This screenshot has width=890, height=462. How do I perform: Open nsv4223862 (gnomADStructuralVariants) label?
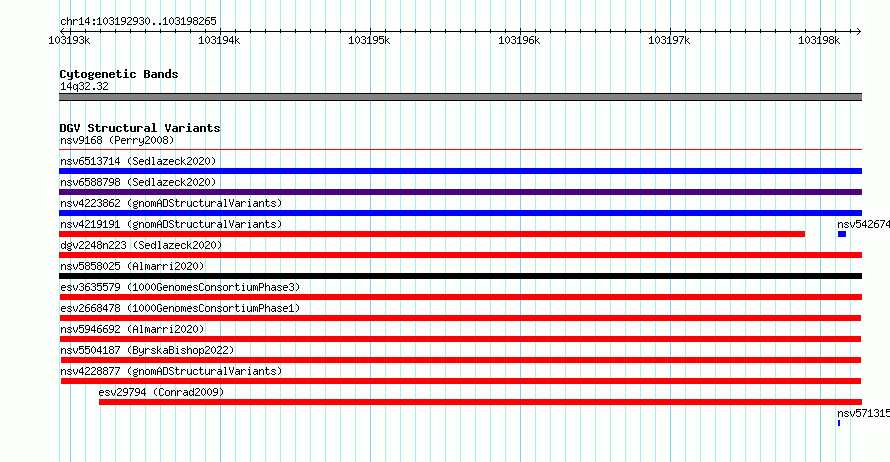(x=171, y=203)
